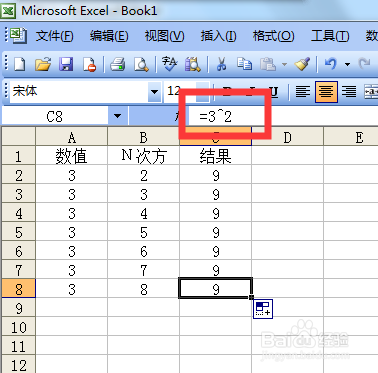Toggle center alignment
Viewport: 378px width, 373px height.
click(326, 92)
